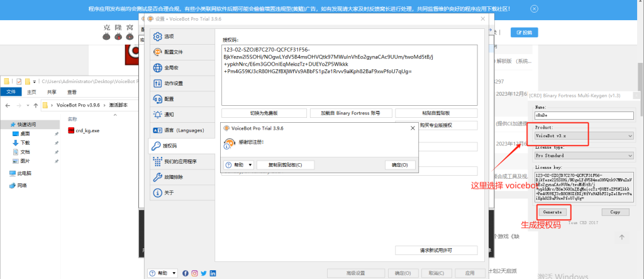Click the Up arrow in File Explorer
The height and width of the screenshot is (279, 644).
click(35, 105)
